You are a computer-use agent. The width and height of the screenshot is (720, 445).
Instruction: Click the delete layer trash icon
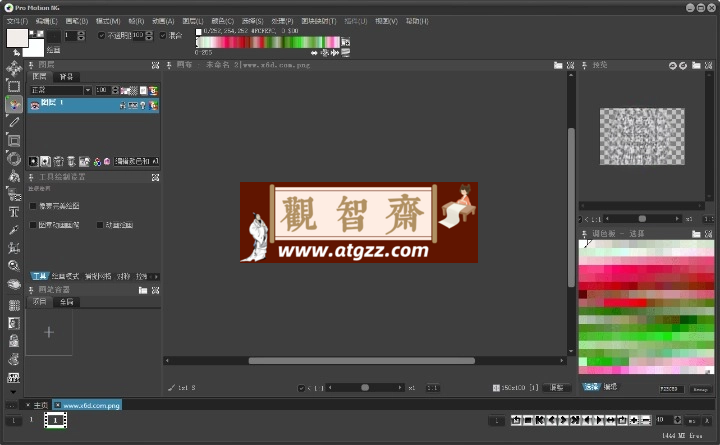click(58, 161)
